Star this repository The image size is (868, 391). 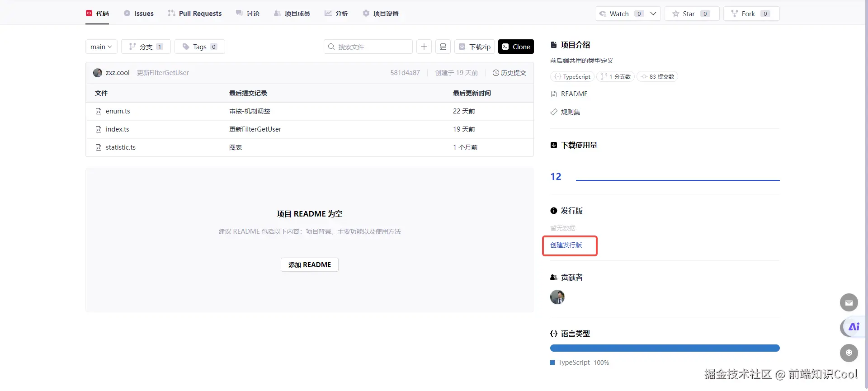coord(692,14)
